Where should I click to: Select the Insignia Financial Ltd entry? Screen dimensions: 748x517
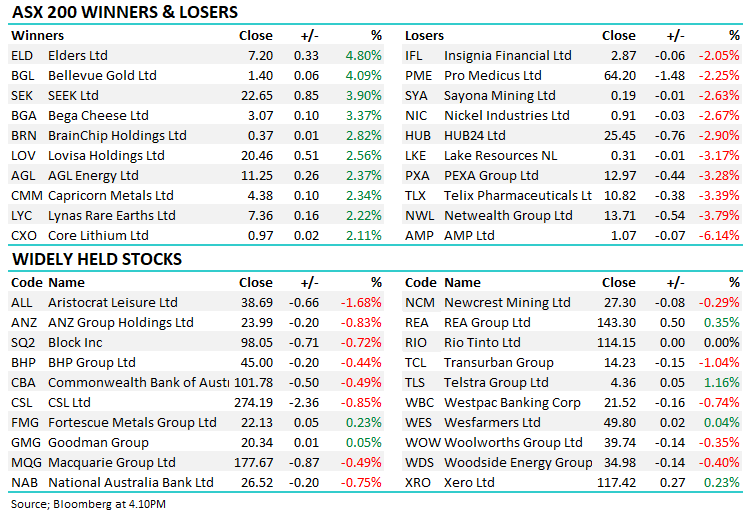coord(507,56)
